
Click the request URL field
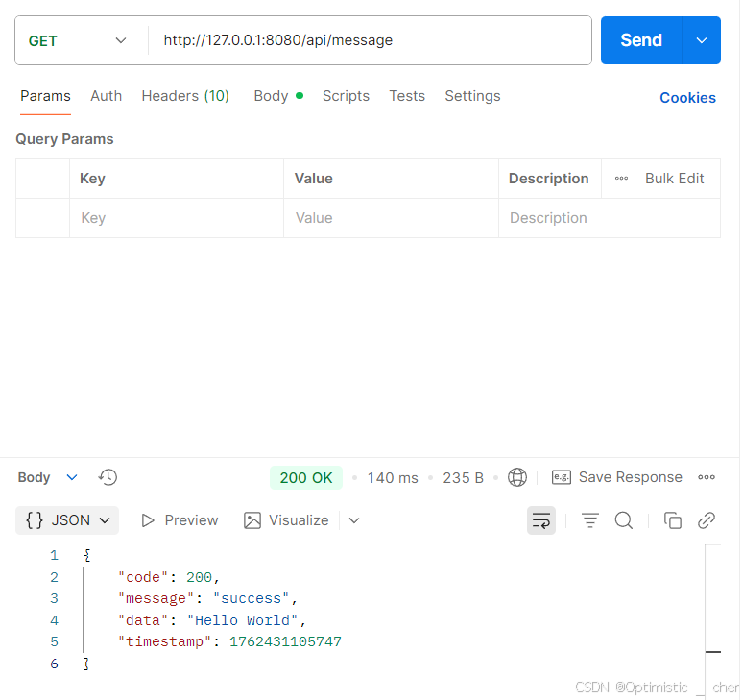(370, 40)
